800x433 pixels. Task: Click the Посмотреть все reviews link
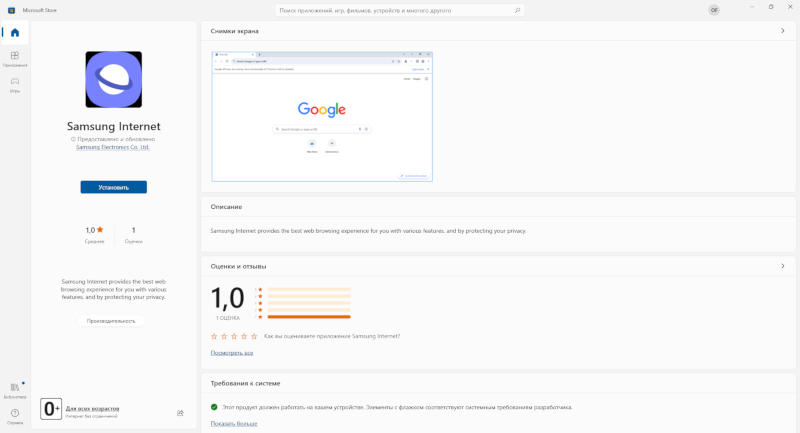click(x=231, y=353)
